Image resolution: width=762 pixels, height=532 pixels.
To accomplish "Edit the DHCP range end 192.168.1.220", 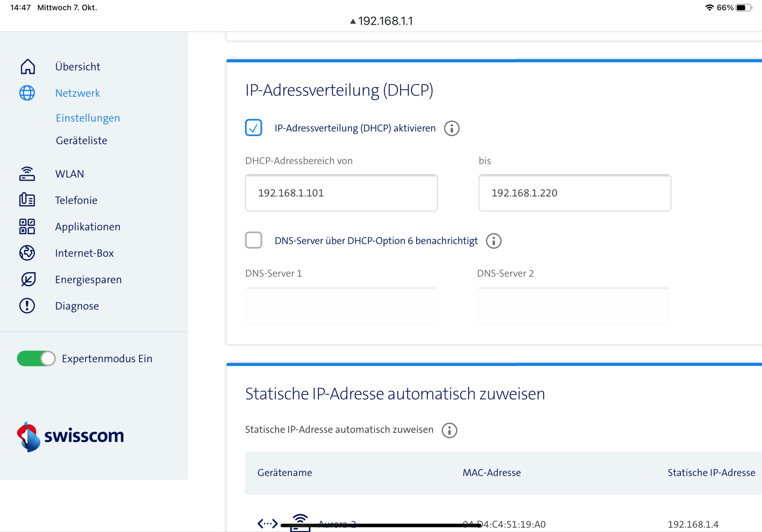I will coord(575,193).
